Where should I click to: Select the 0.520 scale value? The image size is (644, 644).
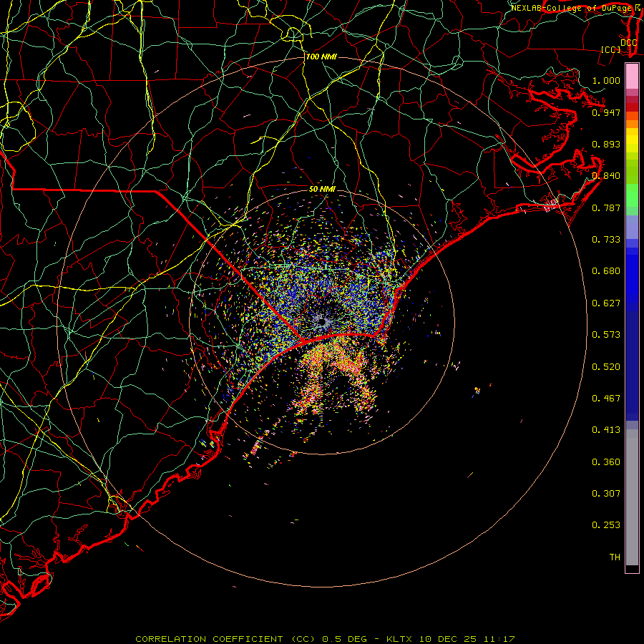coord(606,367)
